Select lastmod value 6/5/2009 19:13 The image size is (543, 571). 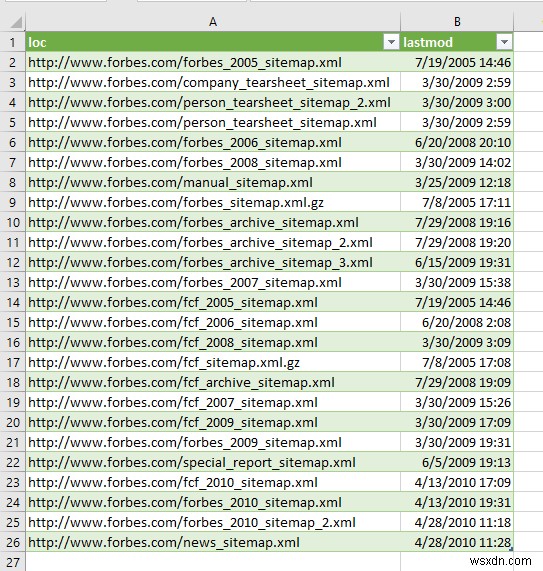pyautogui.click(x=457, y=462)
